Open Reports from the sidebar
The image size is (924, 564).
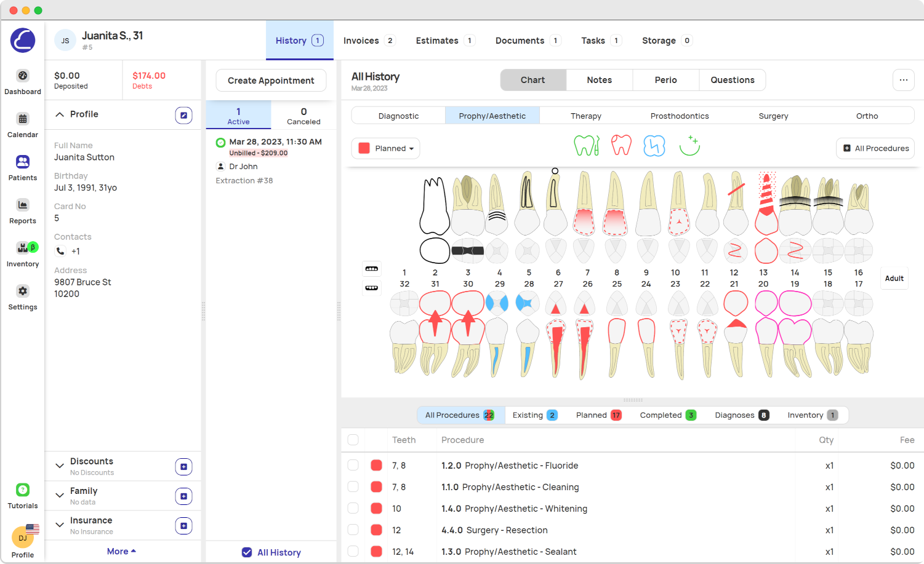tap(22, 210)
